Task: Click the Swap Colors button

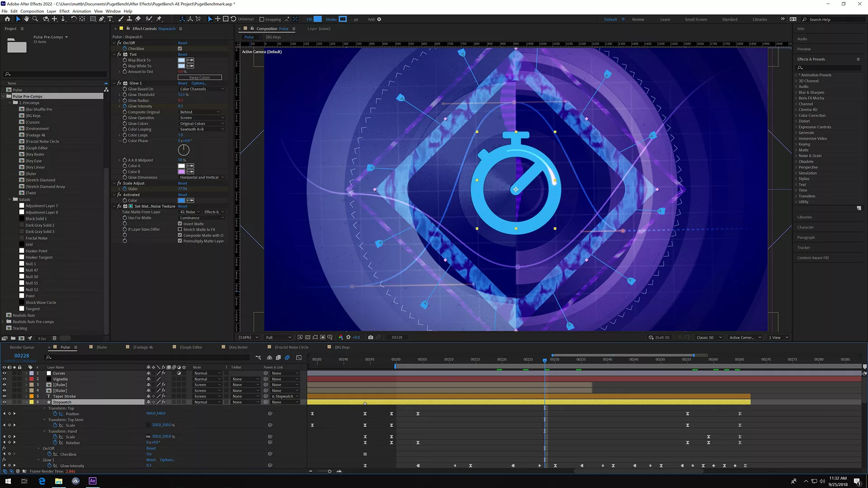Action: [x=200, y=77]
